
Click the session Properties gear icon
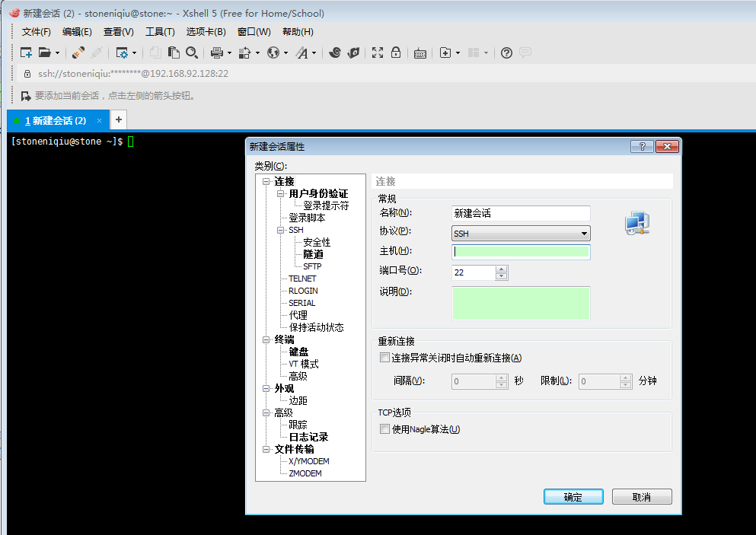[122, 53]
